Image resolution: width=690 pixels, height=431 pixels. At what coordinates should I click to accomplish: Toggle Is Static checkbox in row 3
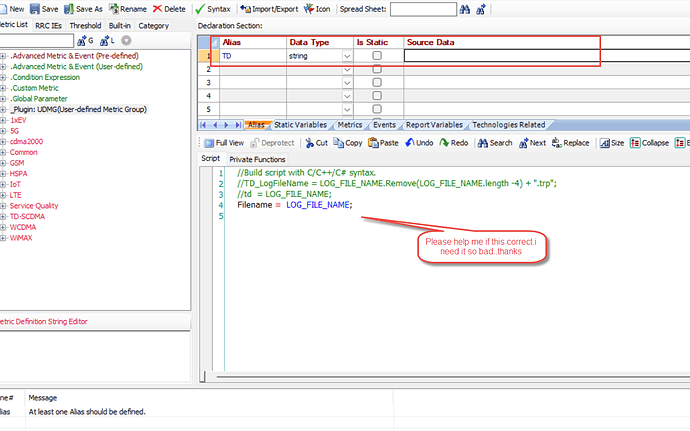pos(377,82)
